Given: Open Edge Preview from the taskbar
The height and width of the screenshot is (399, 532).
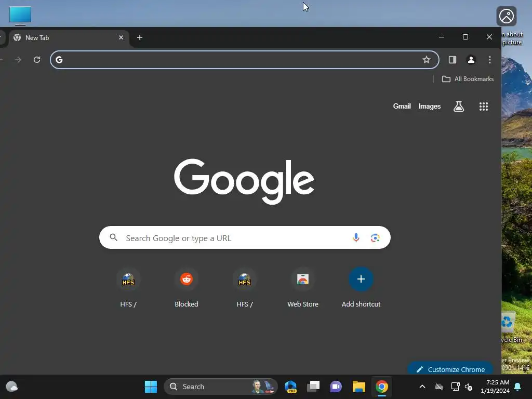Looking at the screenshot, I should 291,387.
